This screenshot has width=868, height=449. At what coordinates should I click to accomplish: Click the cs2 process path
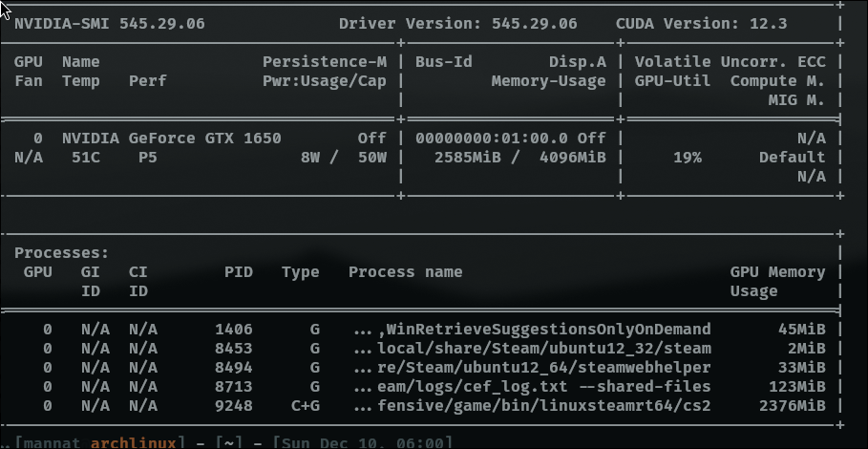pyautogui.click(x=532, y=406)
